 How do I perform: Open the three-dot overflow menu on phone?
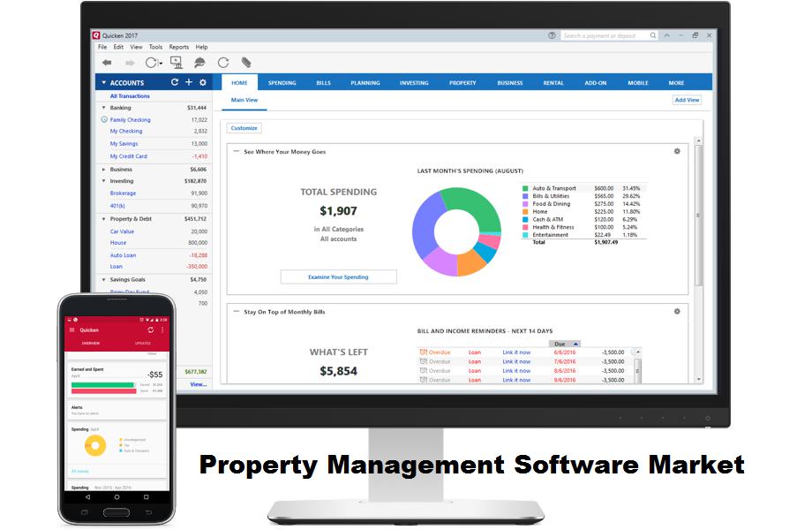162,330
